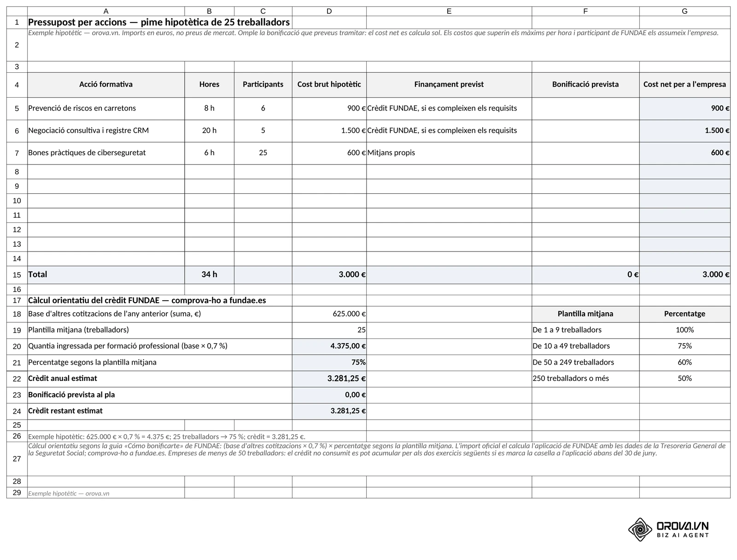The width and height of the screenshot is (737, 560).
Task: Select "250 treballadors o més" cell
Action: coord(585,379)
